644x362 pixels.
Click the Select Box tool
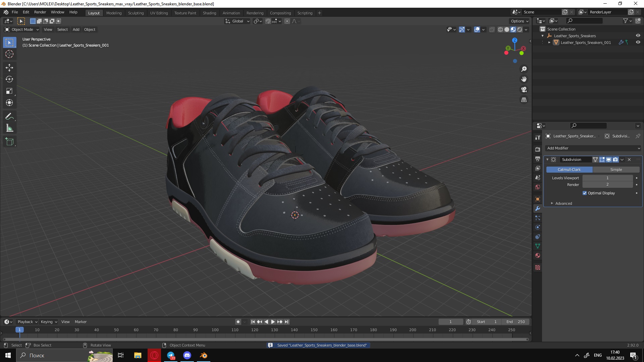pos(9,43)
